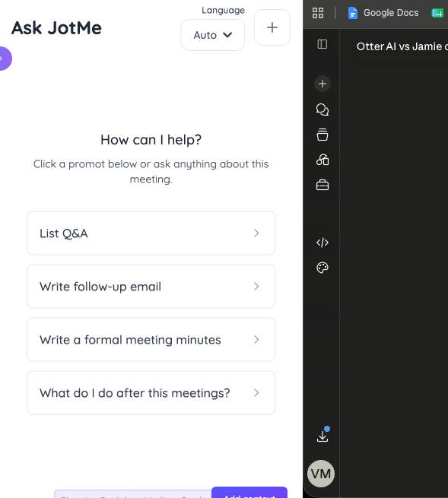
Task: Open the stacked library icon in sidebar
Action: 322,135
